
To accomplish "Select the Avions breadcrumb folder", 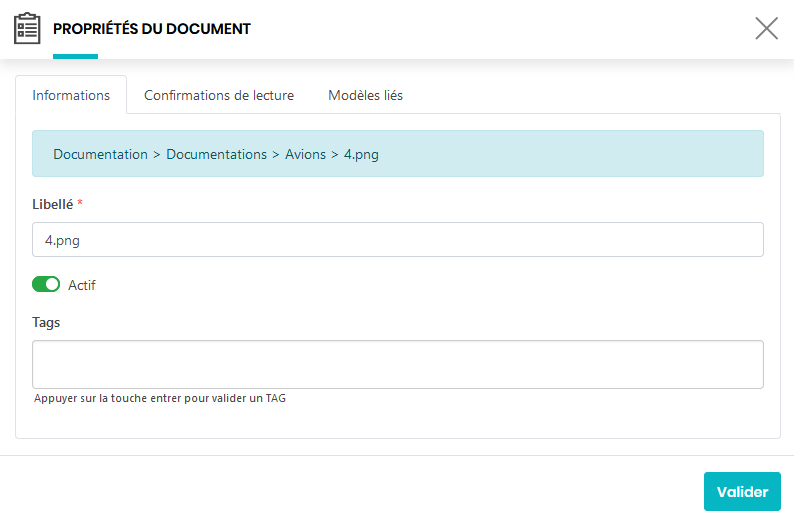I will pyautogui.click(x=305, y=155).
